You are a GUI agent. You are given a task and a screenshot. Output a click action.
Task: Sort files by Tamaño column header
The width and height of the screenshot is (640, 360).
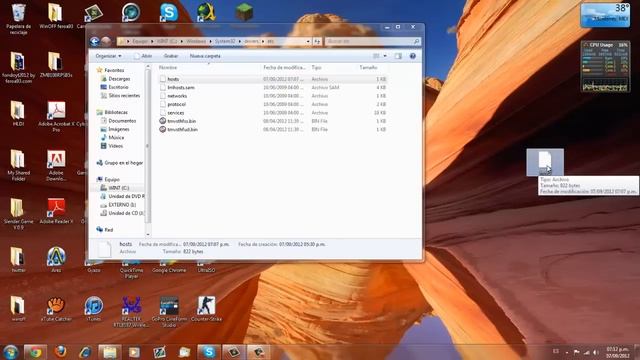click(368, 67)
